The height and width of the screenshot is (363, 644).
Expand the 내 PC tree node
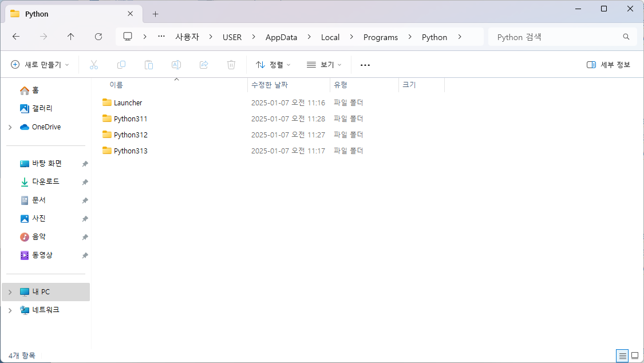point(10,292)
